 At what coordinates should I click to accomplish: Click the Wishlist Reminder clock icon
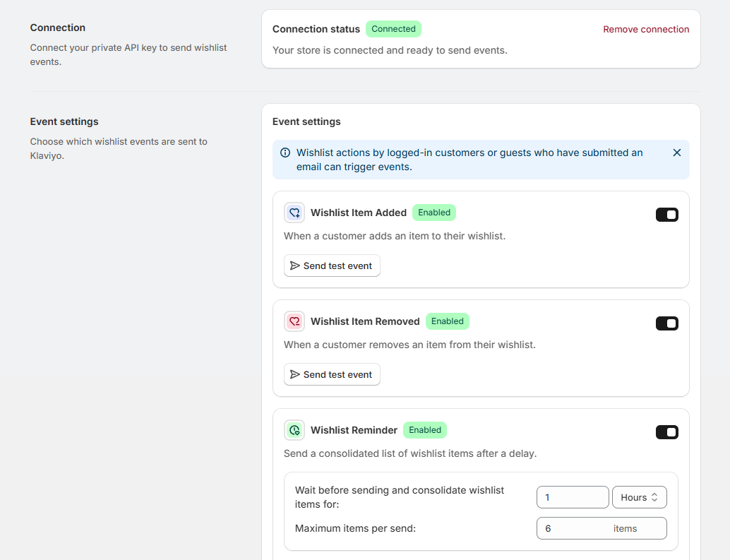[x=294, y=431]
